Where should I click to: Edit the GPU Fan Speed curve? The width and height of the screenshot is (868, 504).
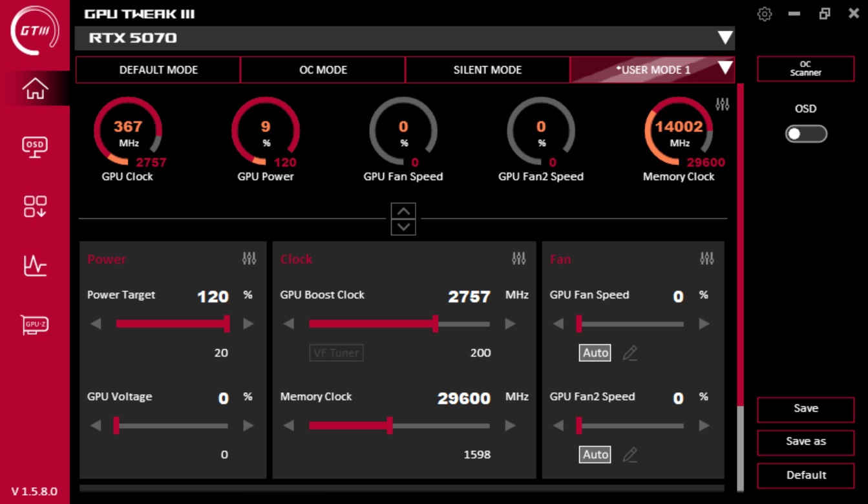pos(630,353)
